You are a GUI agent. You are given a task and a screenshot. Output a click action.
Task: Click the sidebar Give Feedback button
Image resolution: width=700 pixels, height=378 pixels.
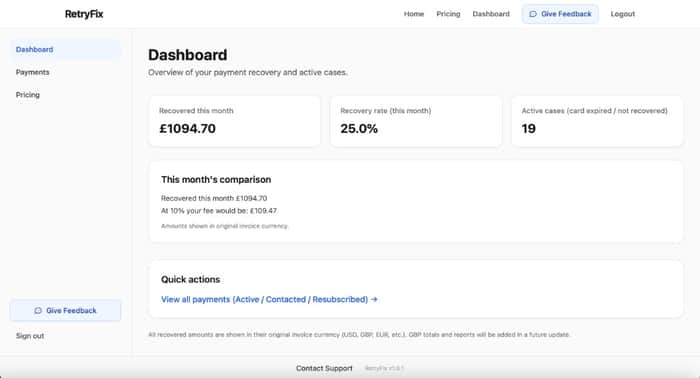pos(65,311)
